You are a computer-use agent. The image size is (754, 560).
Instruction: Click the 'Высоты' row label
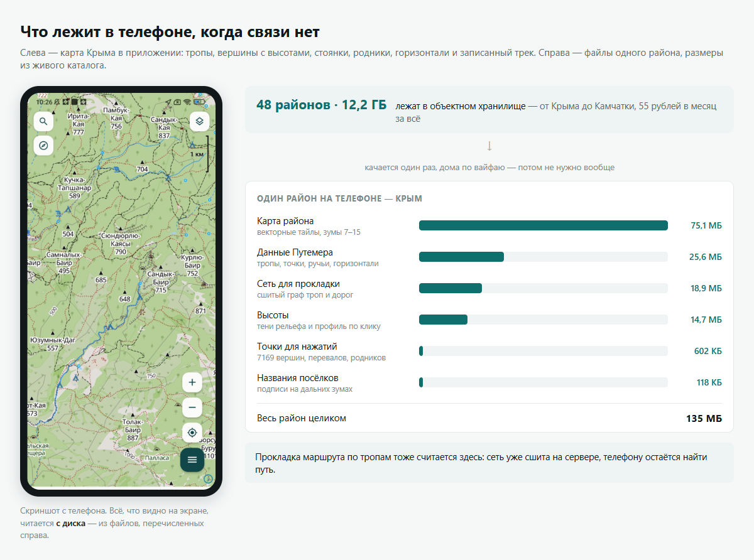click(273, 315)
